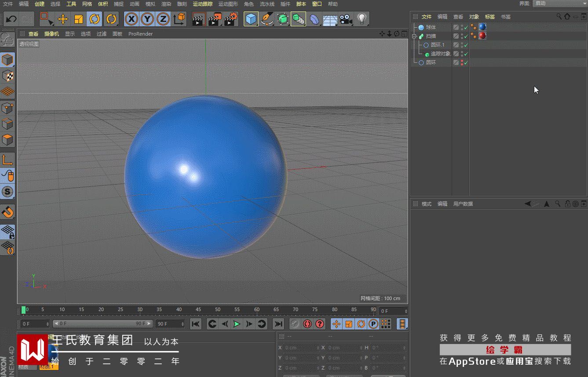Viewport: 588px width, 377px height.
Task: Click the Undo arrow icon
Action: click(11, 19)
